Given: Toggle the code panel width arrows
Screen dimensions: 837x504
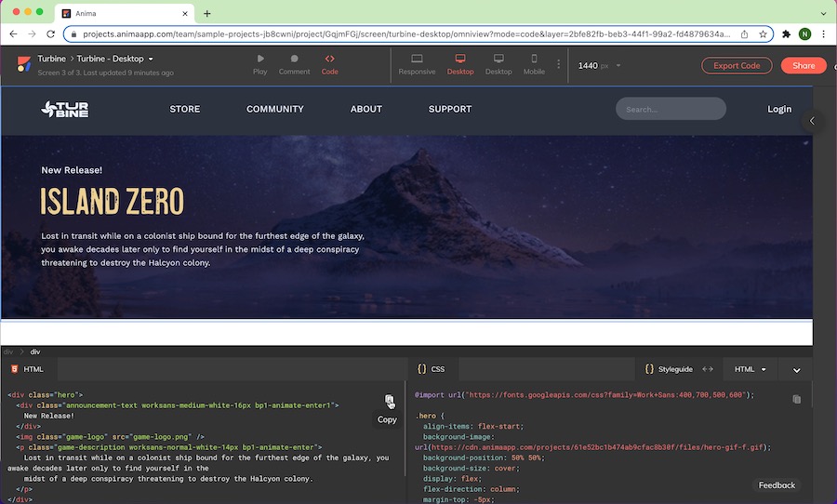Looking at the screenshot, I should [x=708, y=369].
